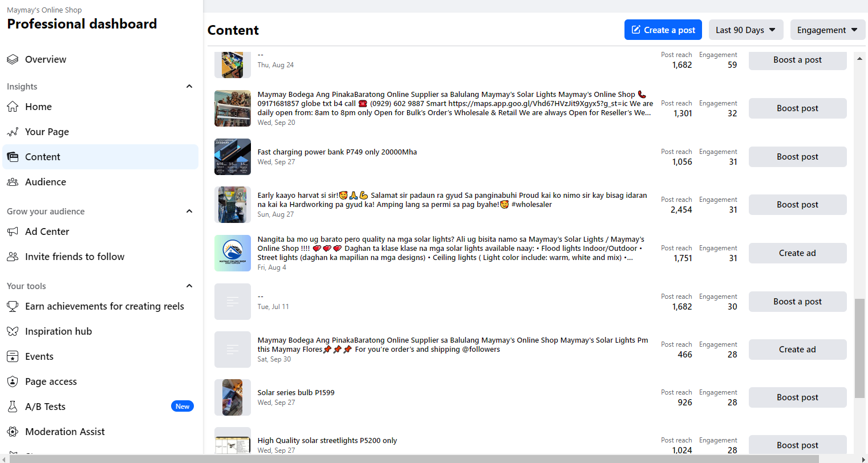Click the Moderation Assist icon
The image size is (868, 463).
(13, 432)
